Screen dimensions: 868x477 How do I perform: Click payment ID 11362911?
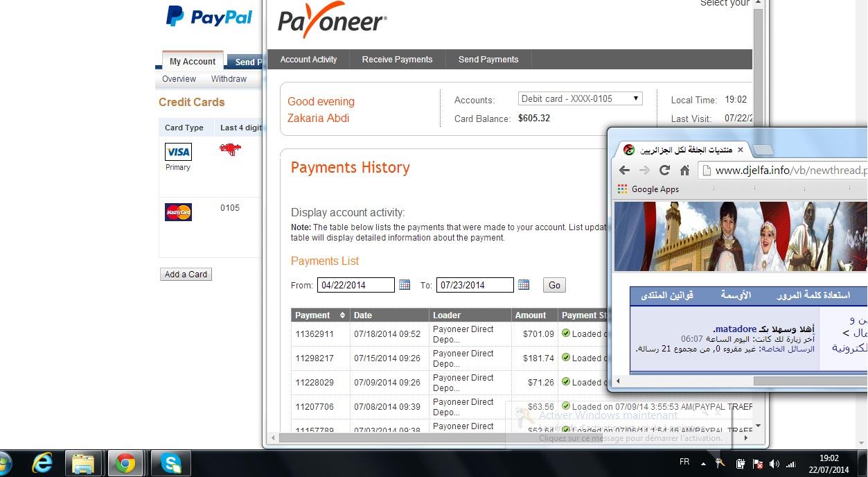click(x=315, y=334)
